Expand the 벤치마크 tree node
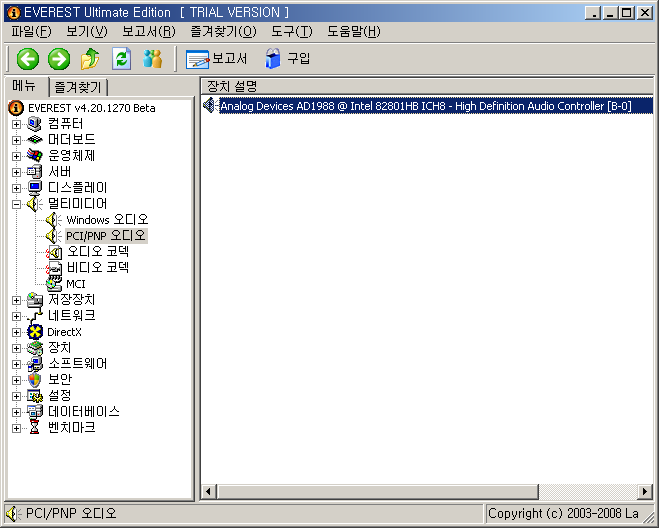Screen dimensions: 659x528 (x=16, y=428)
